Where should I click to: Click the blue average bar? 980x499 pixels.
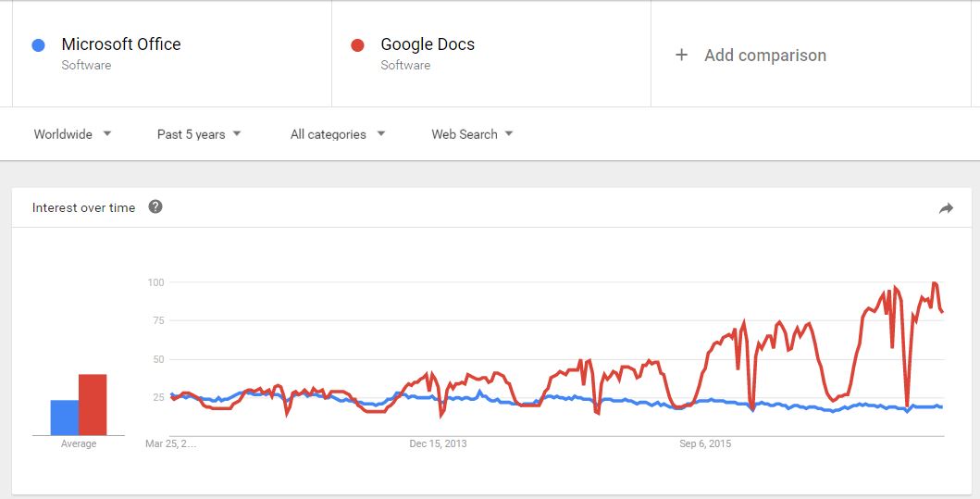tap(64, 418)
